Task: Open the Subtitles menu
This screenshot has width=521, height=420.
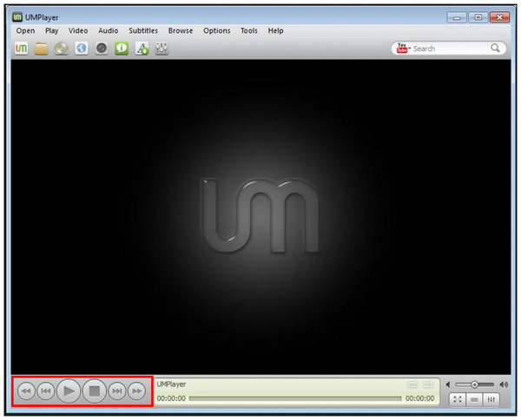Action: point(143,30)
